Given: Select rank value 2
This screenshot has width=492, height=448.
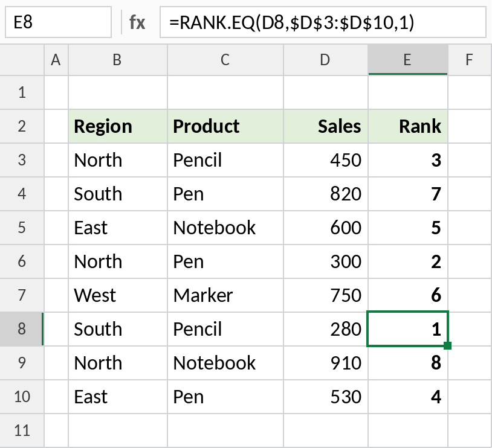Looking at the screenshot, I should click(x=408, y=261).
